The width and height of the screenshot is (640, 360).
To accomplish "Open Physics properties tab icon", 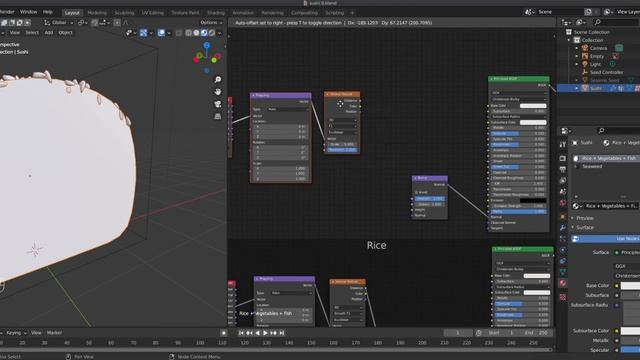I will 563,250.
